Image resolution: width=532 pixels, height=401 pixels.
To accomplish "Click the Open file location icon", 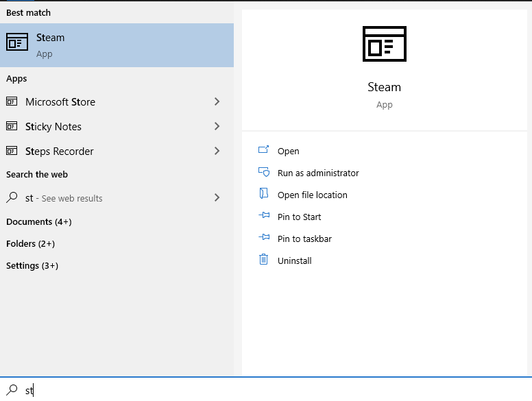I will [264, 194].
